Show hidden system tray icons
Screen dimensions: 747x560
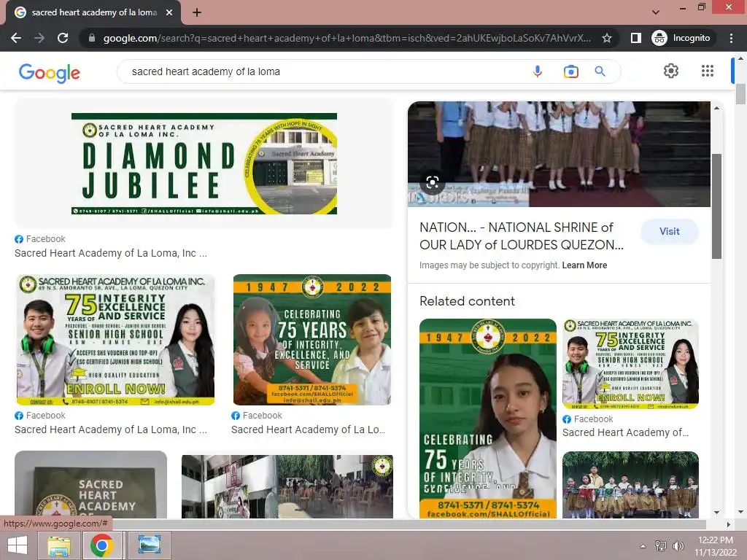(x=643, y=546)
